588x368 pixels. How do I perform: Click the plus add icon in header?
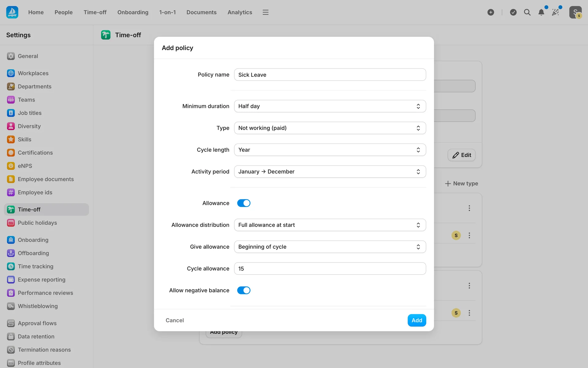[x=491, y=12]
